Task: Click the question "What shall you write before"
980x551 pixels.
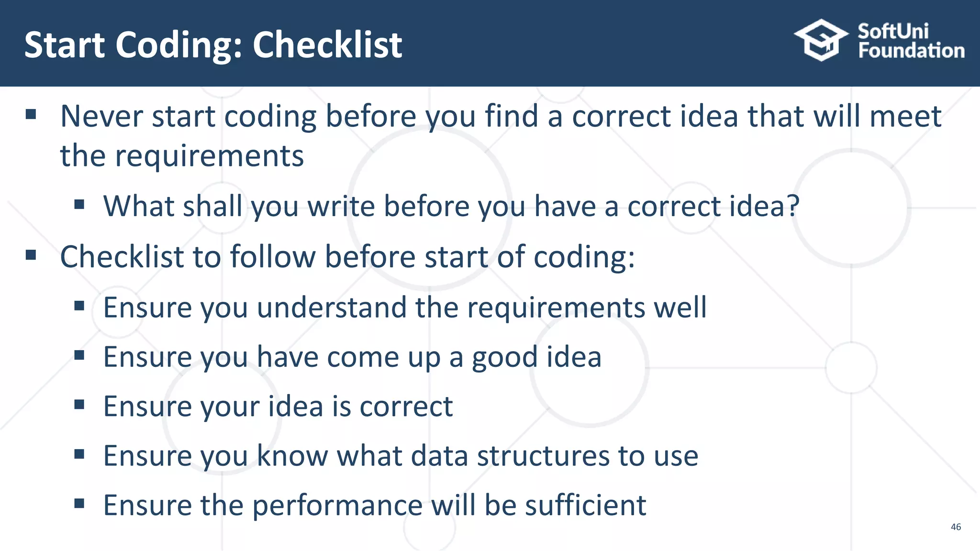Action: [x=451, y=206]
